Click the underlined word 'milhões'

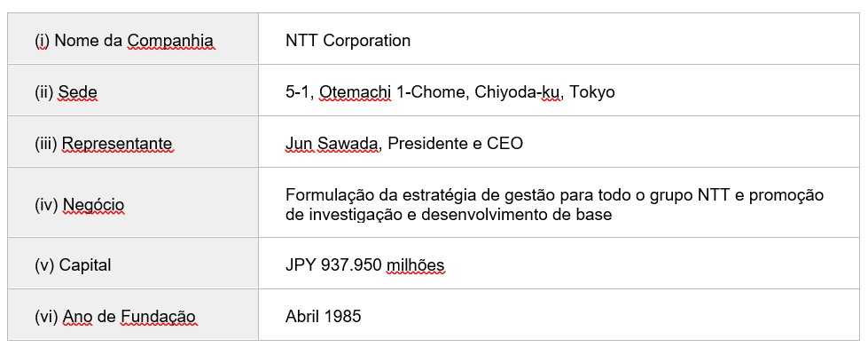[415, 265]
